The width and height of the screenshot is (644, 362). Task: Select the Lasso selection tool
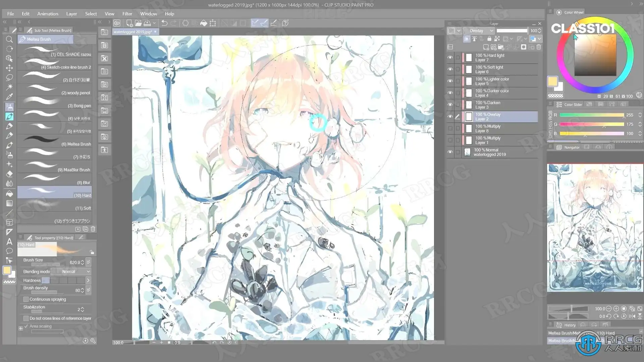pos(9,78)
